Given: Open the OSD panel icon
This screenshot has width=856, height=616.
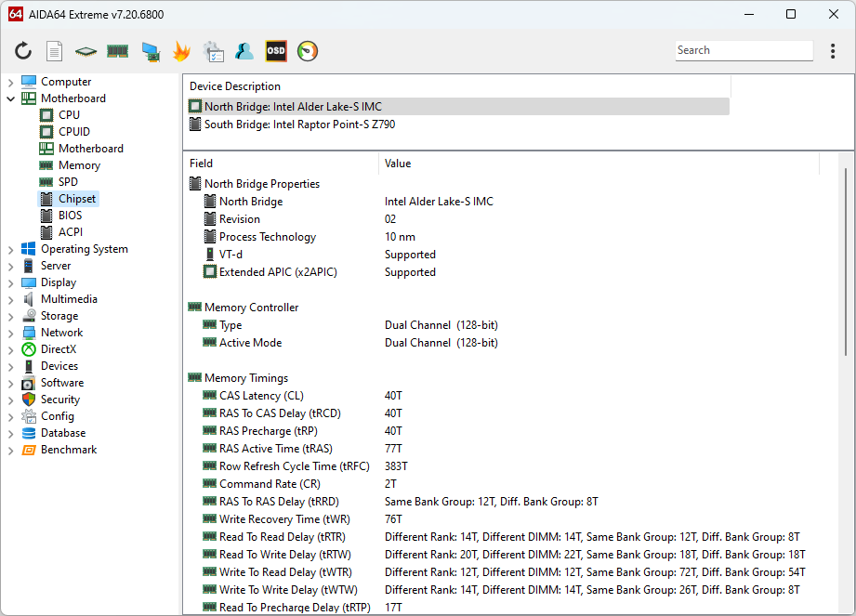Looking at the screenshot, I should pyautogui.click(x=276, y=51).
